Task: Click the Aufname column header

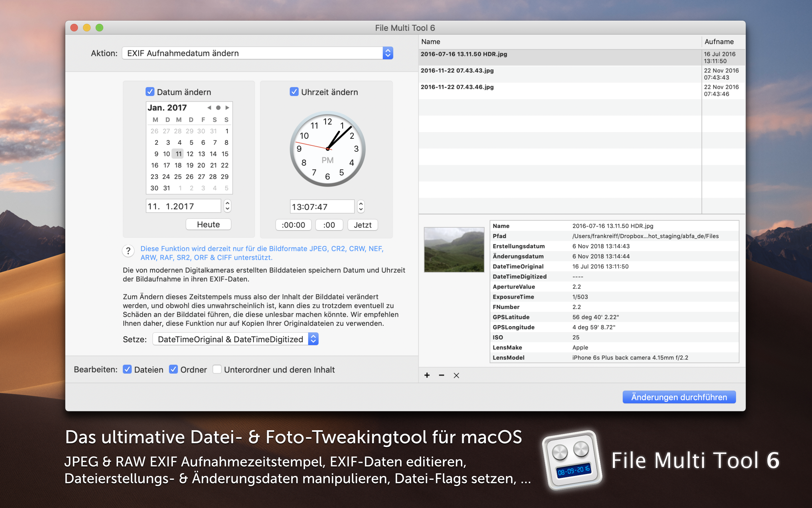Action: [723, 42]
